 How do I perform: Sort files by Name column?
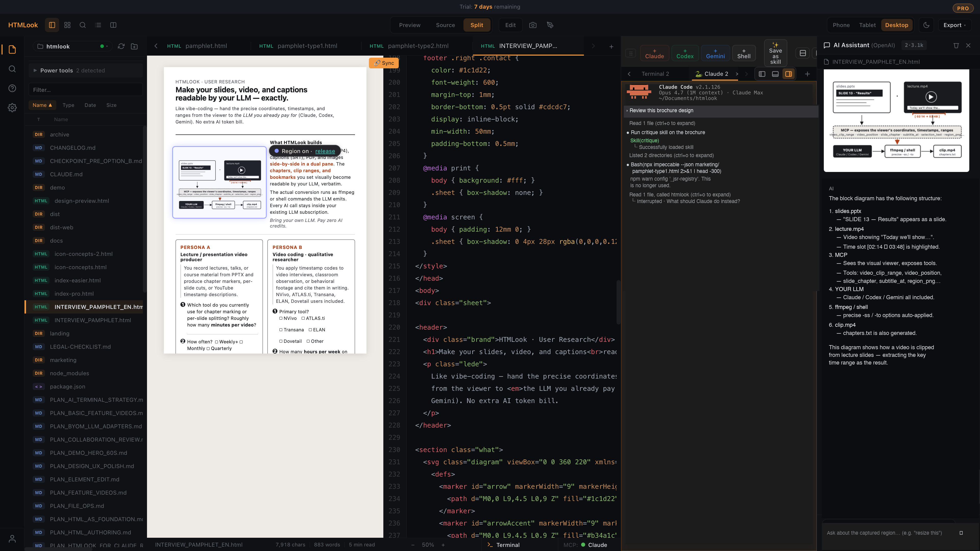point(42,105)
